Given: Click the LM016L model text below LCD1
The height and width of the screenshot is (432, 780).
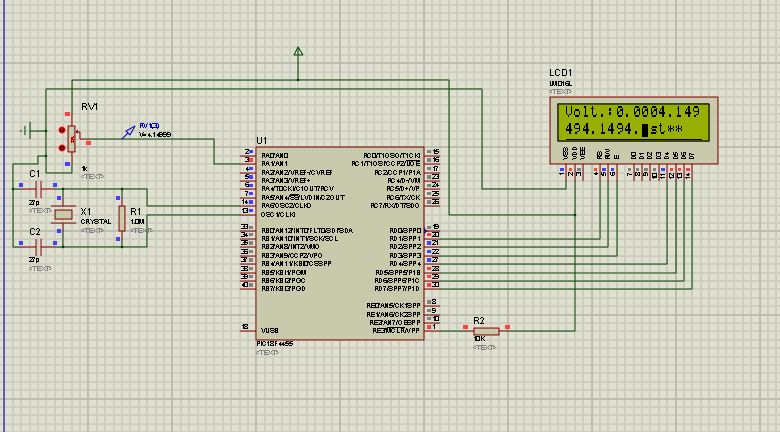Looking at the screenshot, I should click(x=561, y=84).
